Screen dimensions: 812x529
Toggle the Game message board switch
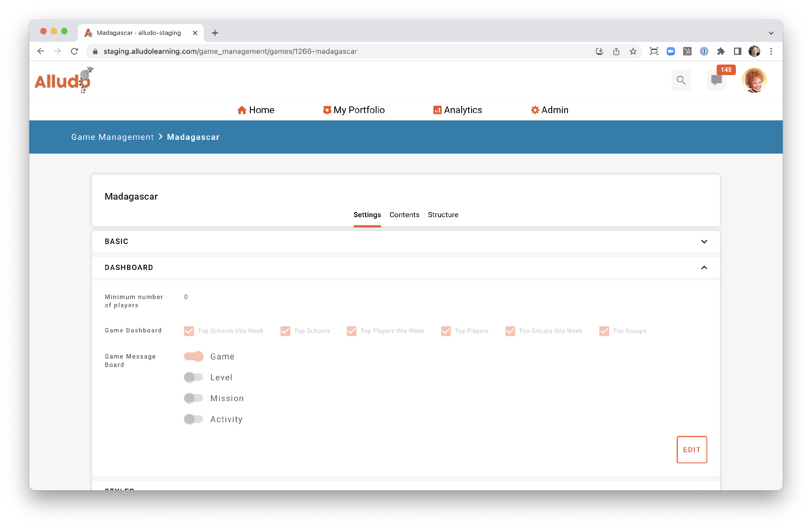(x=194, y=356)
